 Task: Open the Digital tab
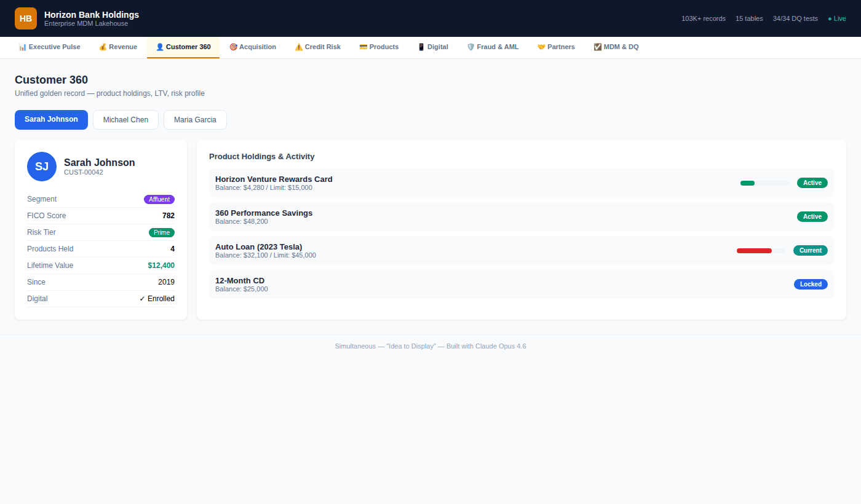tap(433, 47)
